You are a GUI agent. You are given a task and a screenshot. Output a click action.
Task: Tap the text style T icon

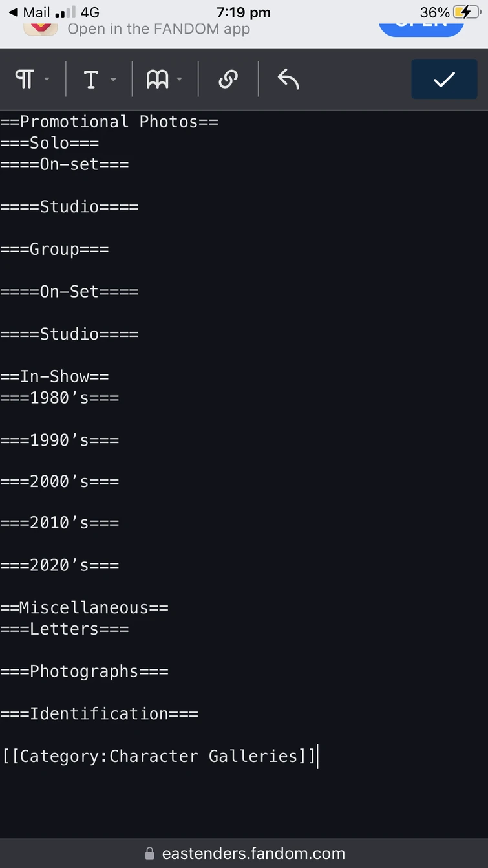[90, 80]
